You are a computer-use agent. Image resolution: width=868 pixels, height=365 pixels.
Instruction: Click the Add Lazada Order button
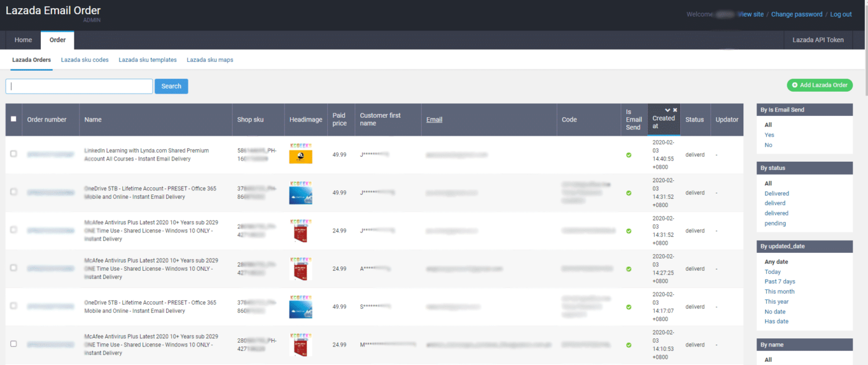820,85
